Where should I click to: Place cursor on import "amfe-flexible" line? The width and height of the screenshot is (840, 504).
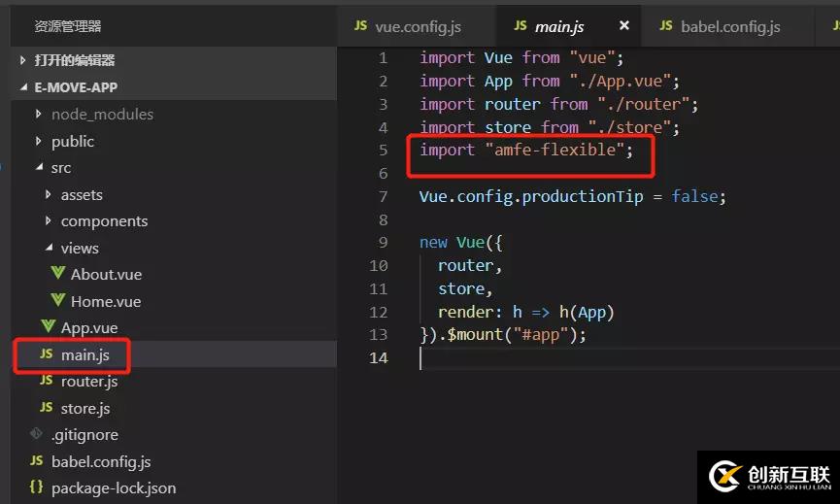pos(526,150)
